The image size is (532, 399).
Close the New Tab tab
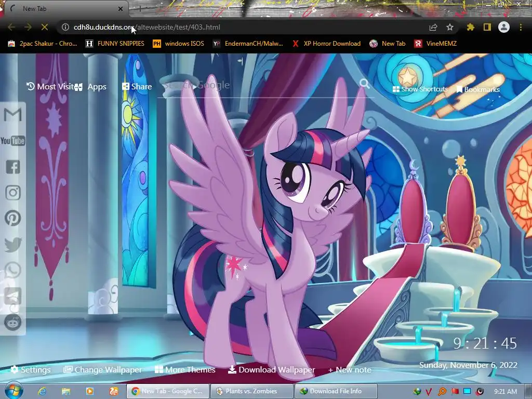(120, 9)
